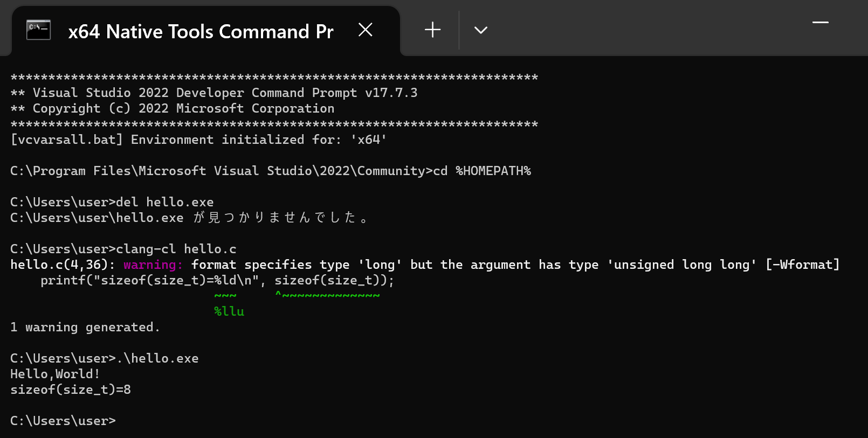
Task: Click the 'del hello.exe' command line
Action: coord(112,202)
